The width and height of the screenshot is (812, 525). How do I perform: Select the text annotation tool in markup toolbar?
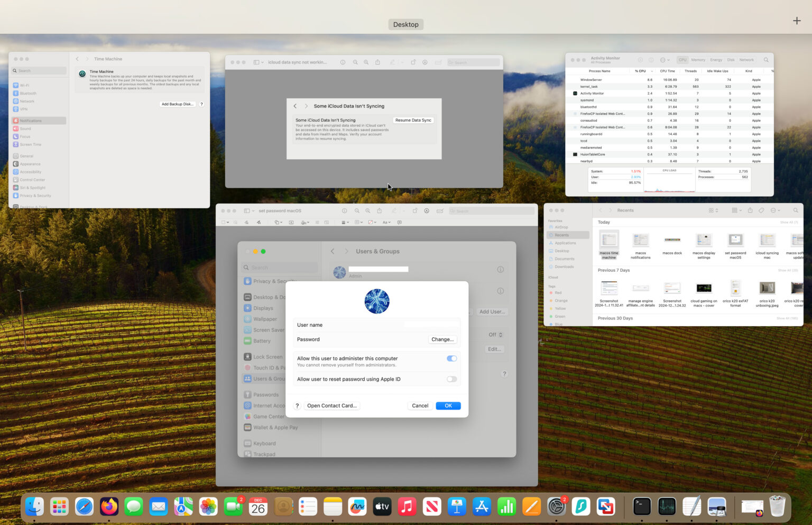tap(291, 222)
